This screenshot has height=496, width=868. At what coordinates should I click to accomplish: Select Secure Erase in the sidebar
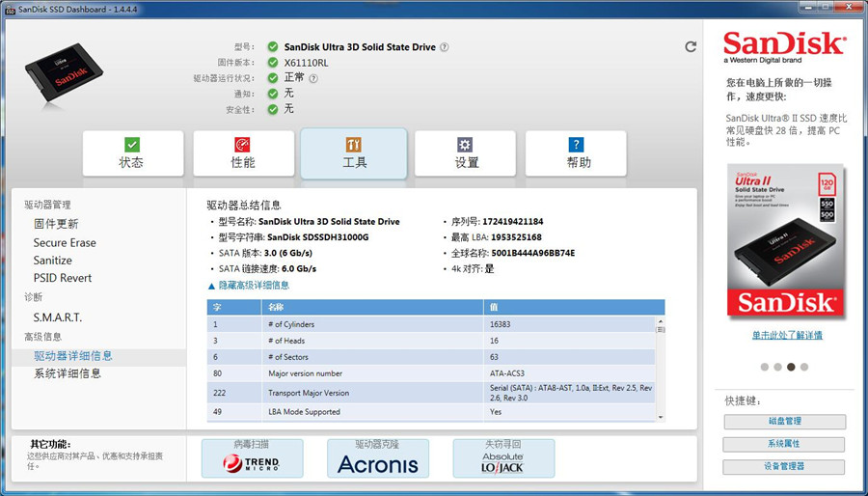tap(65, 243)
